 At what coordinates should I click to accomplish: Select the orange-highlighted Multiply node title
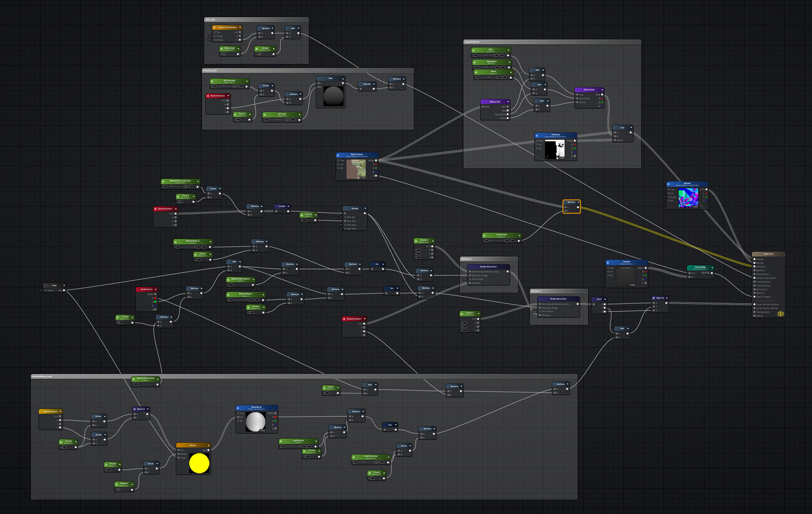(x=571, y=202)
